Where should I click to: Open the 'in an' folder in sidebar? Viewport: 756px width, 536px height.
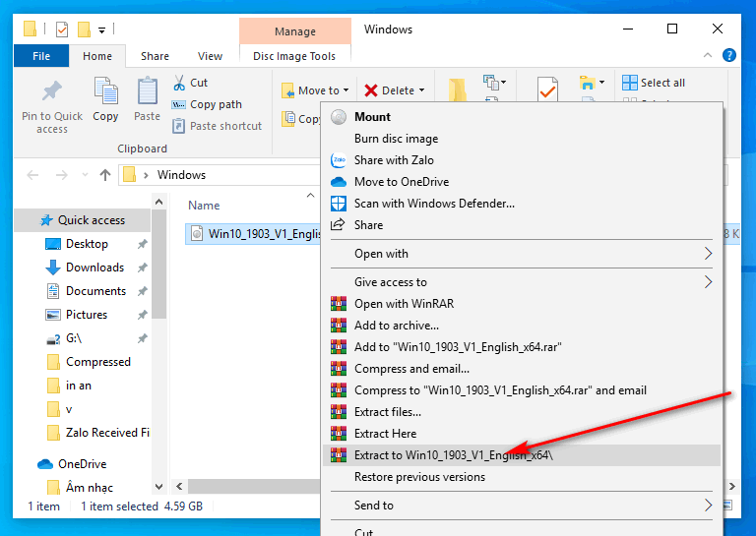[70, 386]
